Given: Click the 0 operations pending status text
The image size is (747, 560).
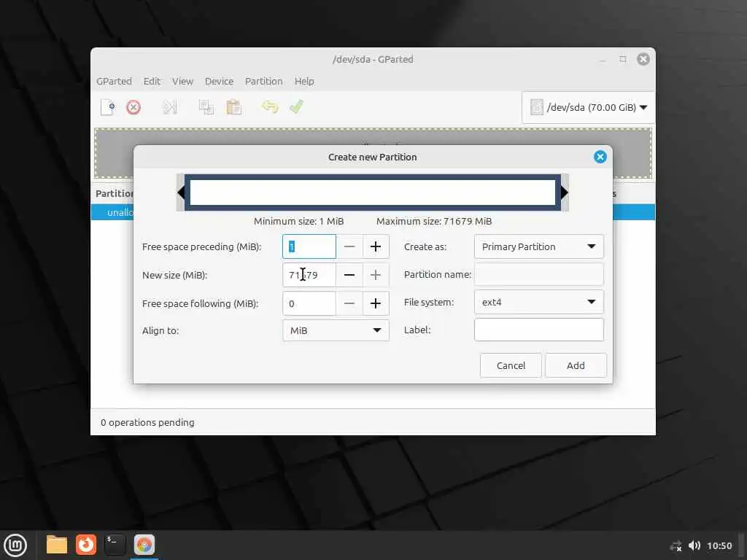Looking at the screenshot, I should pyautogui.click(x=147, y=422).
